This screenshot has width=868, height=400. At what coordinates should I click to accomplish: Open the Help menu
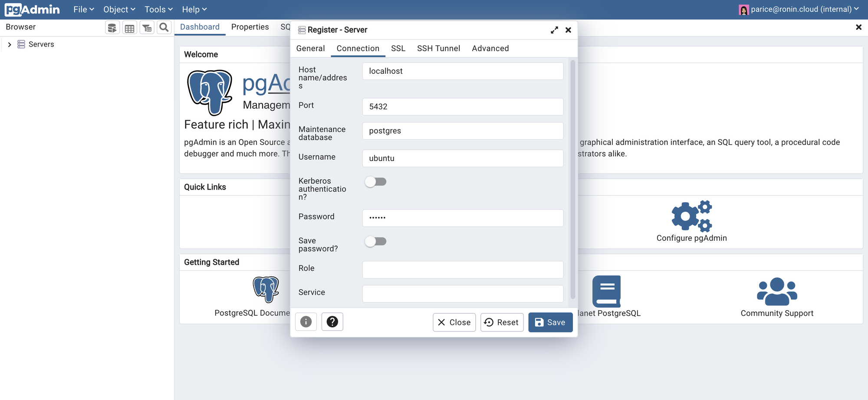(194, 10)
